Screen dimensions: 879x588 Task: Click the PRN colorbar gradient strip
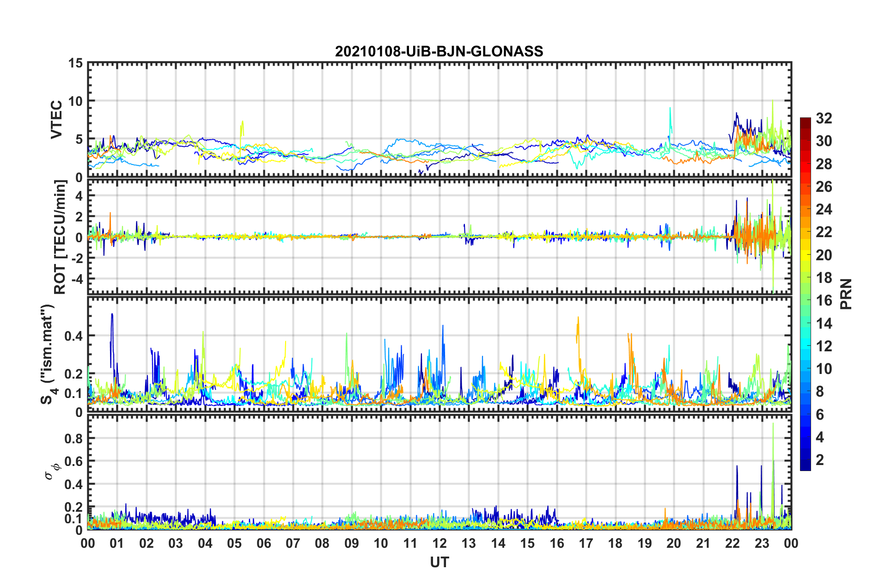(805, 294)
